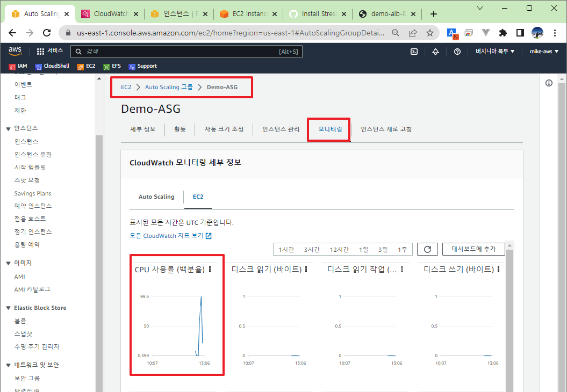Open AMI 카탈로그 in the sidebar

point(32,289)
